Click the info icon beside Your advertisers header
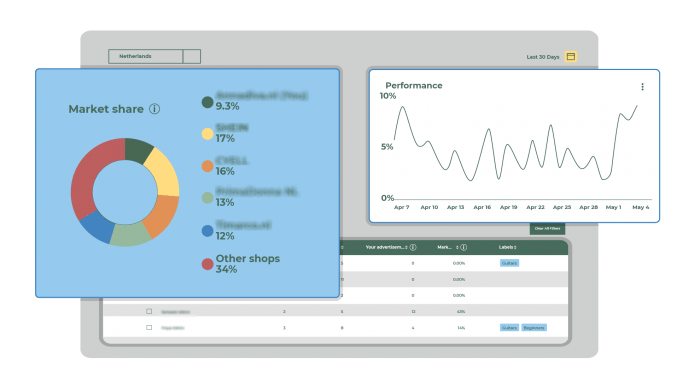The image size is (700, 382). click(413, 247)
